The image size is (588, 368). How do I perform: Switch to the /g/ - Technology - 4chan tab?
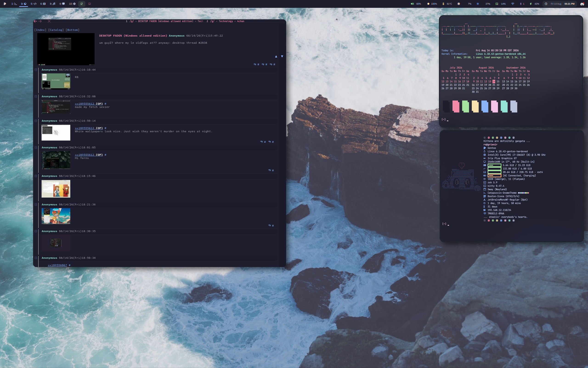tap(225, 21)
